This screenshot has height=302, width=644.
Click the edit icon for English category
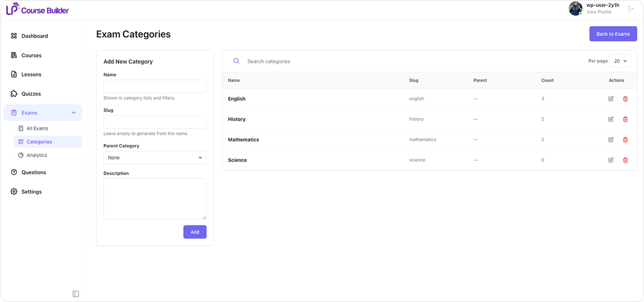pos(611,99)
